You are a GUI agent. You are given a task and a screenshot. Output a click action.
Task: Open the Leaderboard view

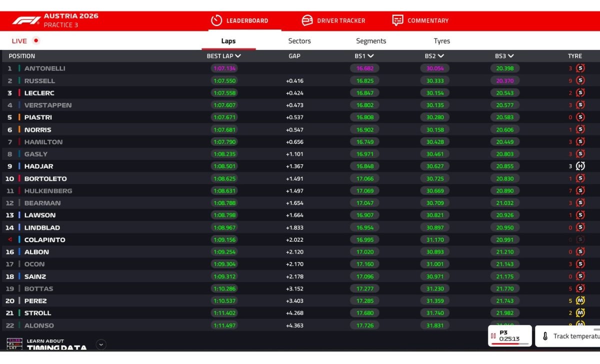point(239,20)
